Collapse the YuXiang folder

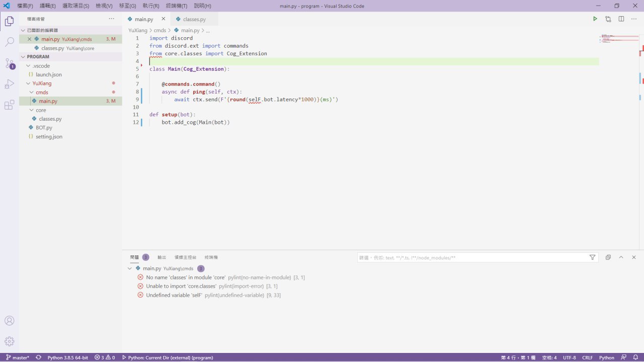(x=28, y=83)
